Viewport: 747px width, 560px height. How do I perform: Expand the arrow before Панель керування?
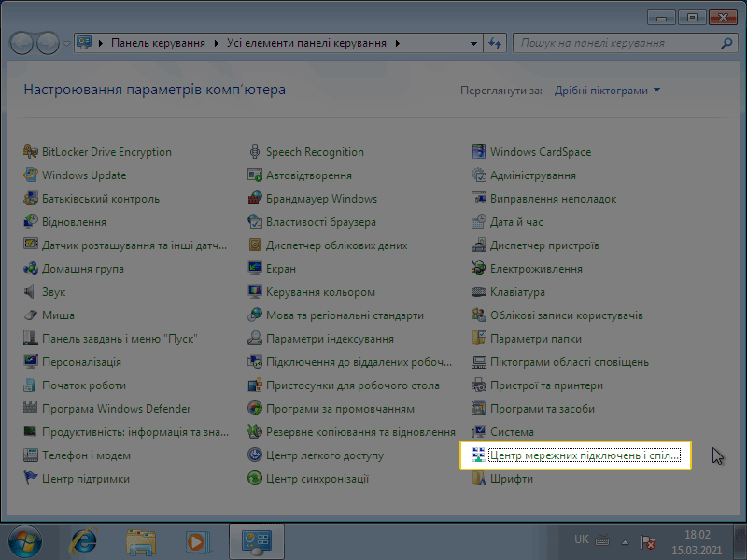coord(101,43)
